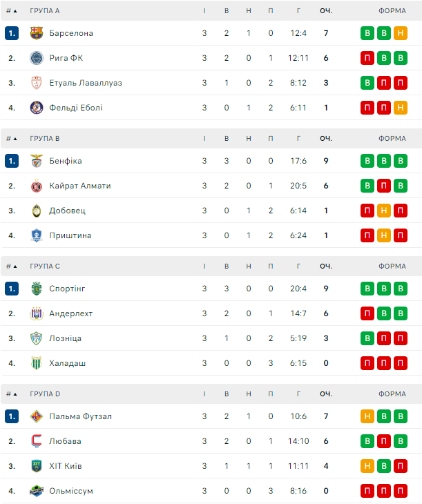The width and height of the screenshot is (422, 504).
Task: Open the Етуаль Лаваллуаз team link
Action: point(86,83)
